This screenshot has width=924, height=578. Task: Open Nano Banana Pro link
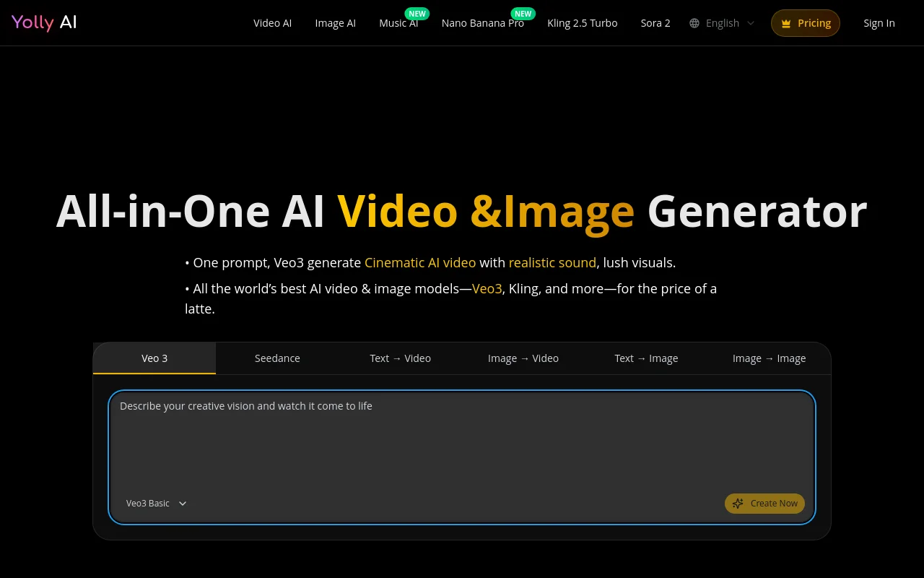point(482,23)
